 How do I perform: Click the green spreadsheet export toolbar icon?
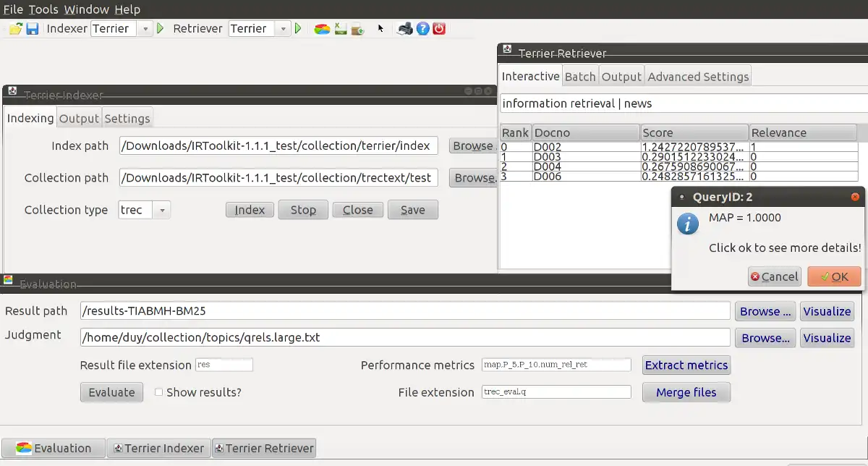(341, 29)
